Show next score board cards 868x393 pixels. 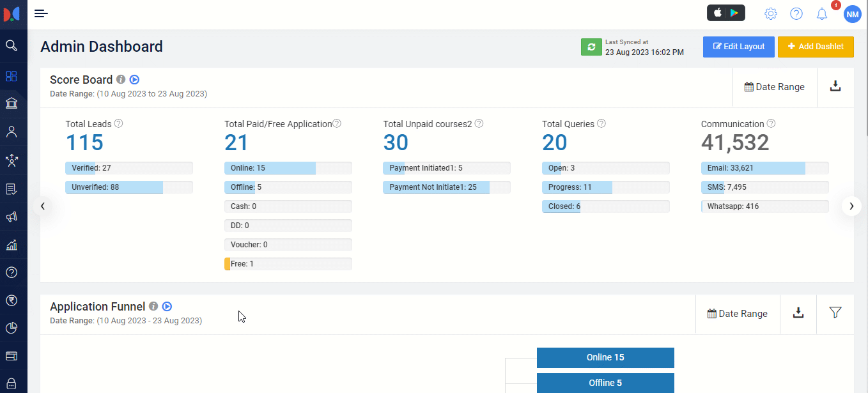pyautogui.click(x=851, y=206)
